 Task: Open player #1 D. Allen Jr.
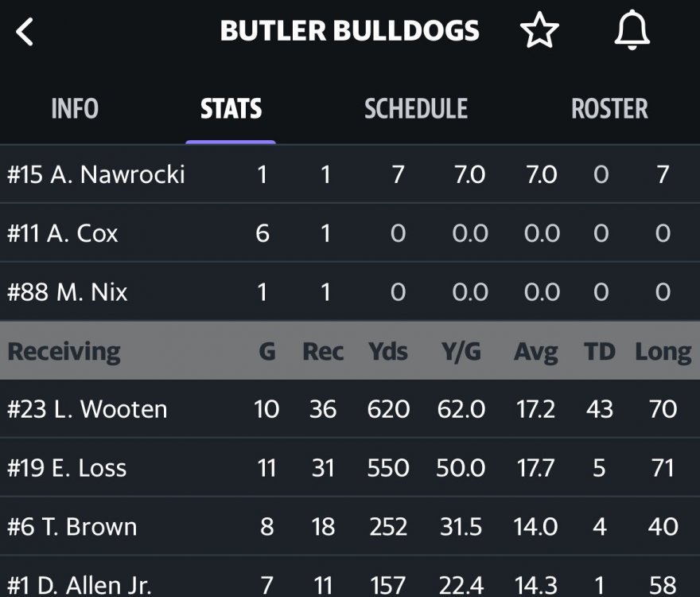tap(82, 584)
